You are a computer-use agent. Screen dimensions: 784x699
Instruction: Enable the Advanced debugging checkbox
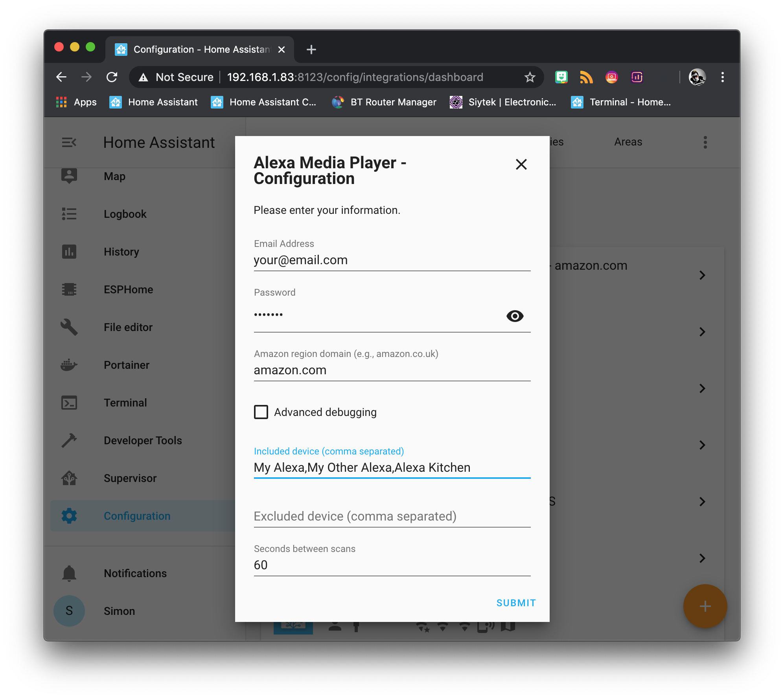[261, 412]
